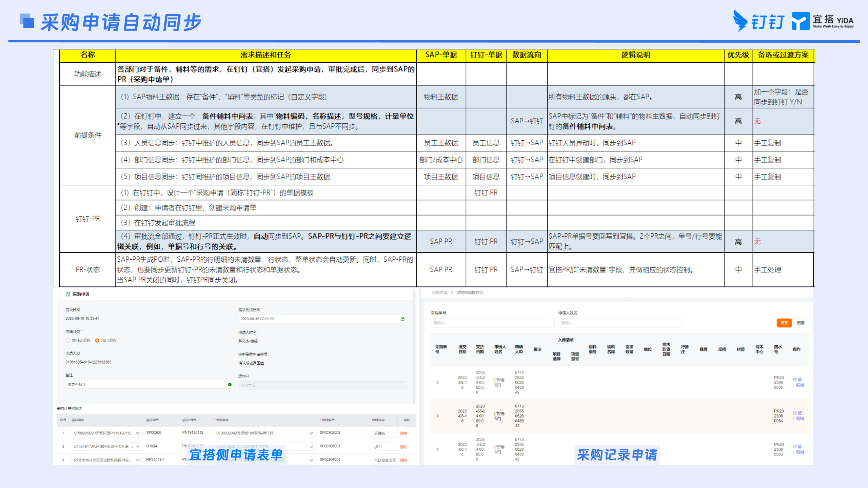Click the slide title 采购申请自动同步

click(121, 23)
